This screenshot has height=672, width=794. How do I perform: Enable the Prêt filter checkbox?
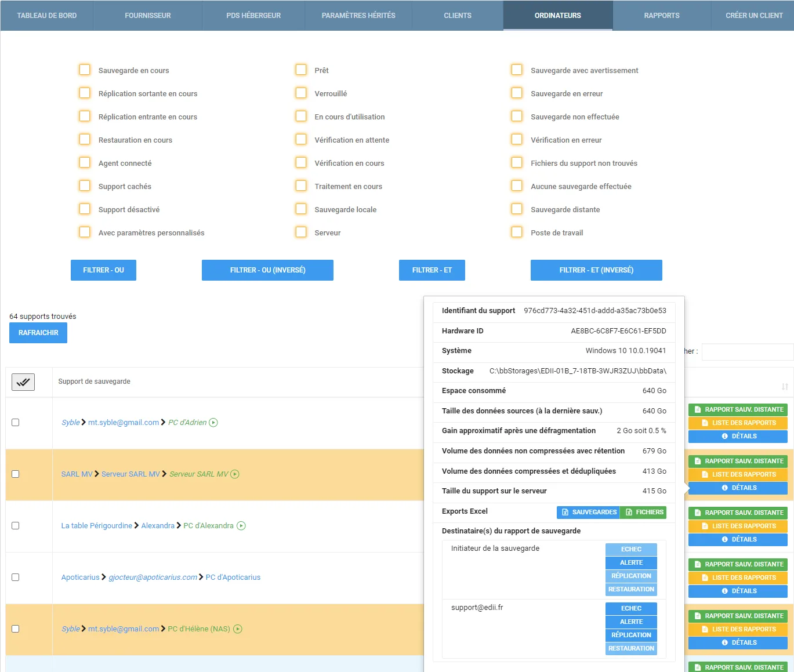pyautogui.click(x=301, y=70)
